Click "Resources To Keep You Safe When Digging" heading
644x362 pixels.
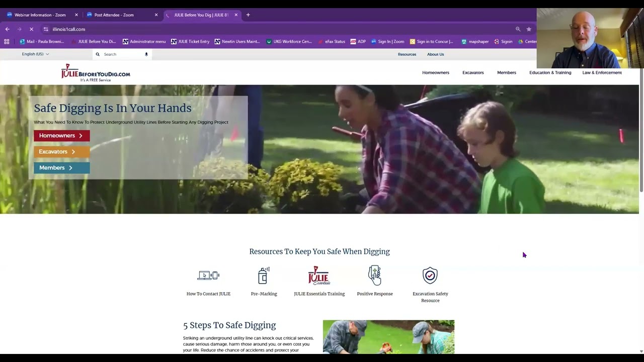point(319,251)
